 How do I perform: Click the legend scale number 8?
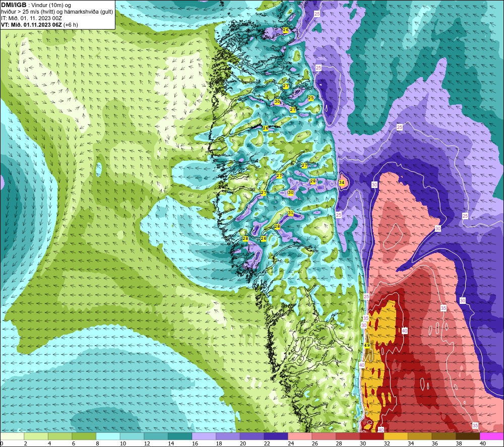pyautogui.click(x=98, y=443)
